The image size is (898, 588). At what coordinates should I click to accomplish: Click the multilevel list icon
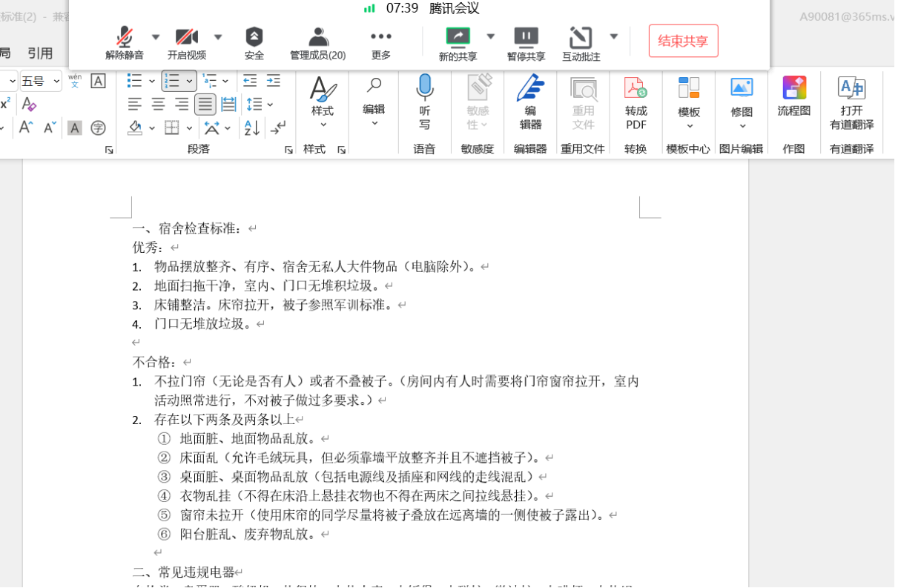click(209, 81)
